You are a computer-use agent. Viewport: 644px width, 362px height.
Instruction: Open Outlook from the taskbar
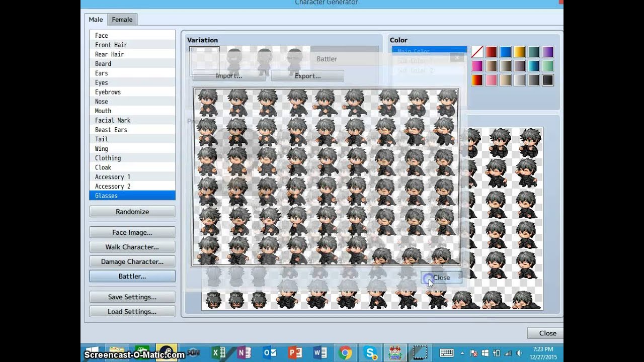tap(269, 352)
